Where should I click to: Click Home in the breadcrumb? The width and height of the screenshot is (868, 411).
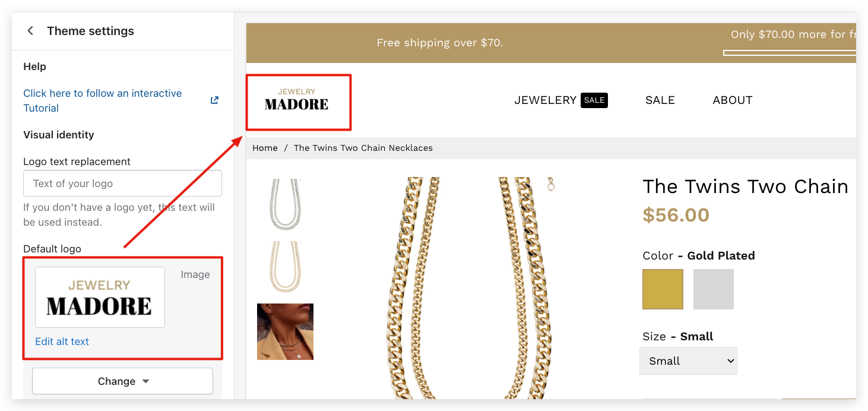pyautogui.click(x=265, y=148)
